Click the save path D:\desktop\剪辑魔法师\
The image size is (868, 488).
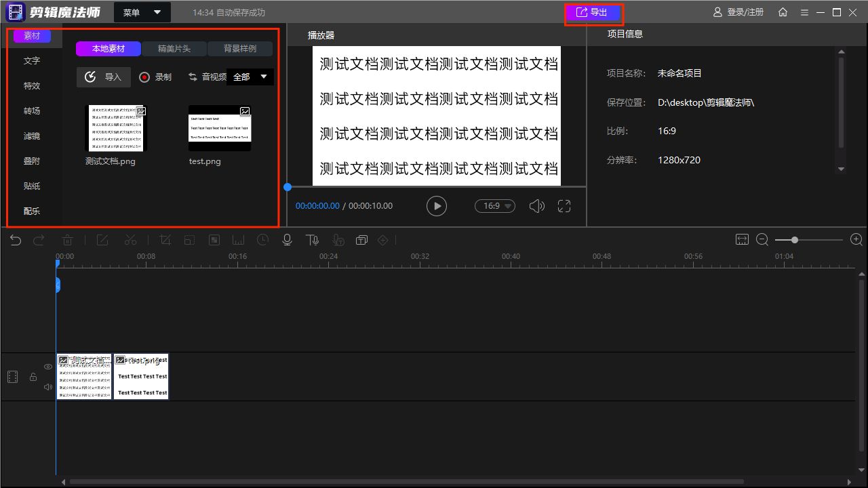(x=706, y=102)
